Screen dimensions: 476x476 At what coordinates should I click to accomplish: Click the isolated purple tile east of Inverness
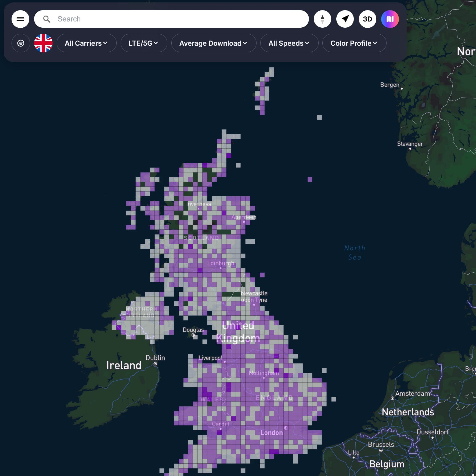(310, 179)
